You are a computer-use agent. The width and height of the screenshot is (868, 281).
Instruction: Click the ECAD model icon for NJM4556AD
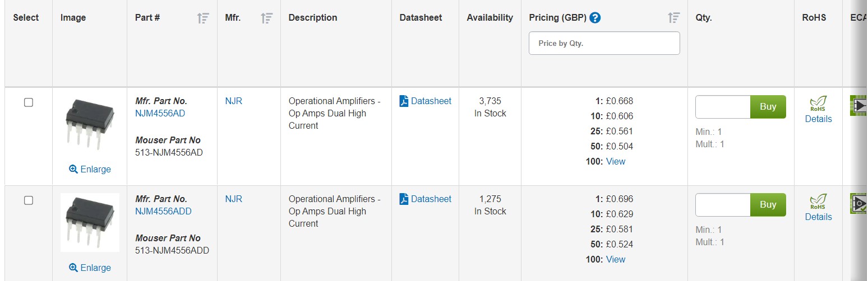(858, 106)
